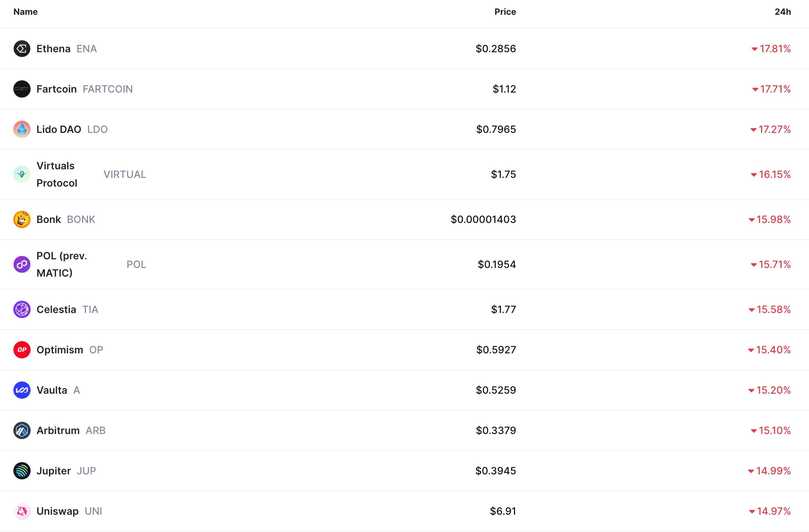Select the blue Vaulta logo icon

22,390
